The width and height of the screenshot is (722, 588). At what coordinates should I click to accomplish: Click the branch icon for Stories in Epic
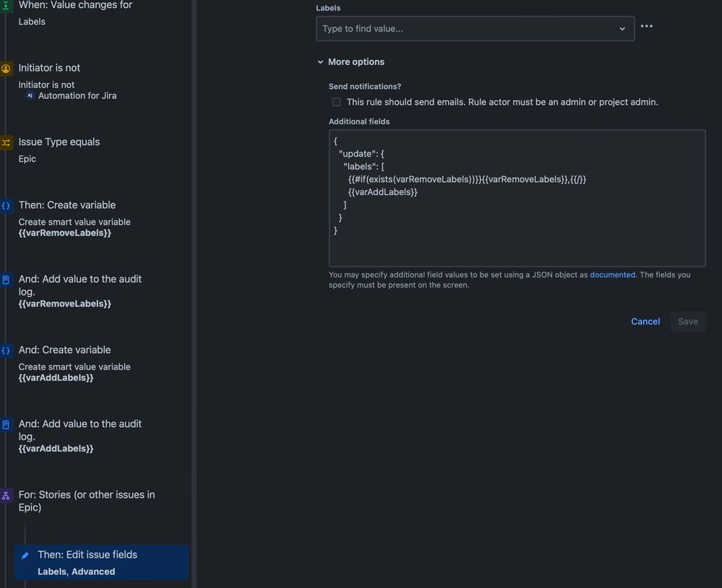(7, 495)
